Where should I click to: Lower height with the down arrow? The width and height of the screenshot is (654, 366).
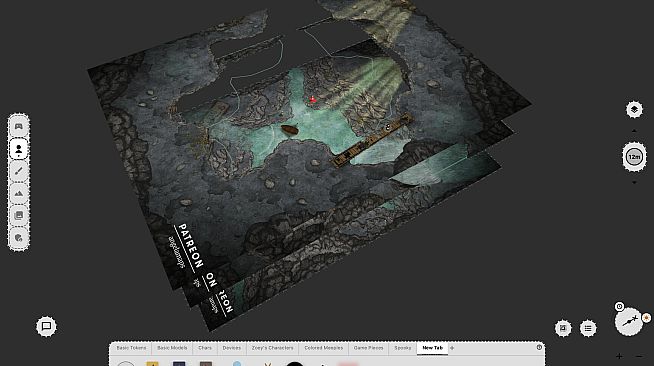click(634, 183)
